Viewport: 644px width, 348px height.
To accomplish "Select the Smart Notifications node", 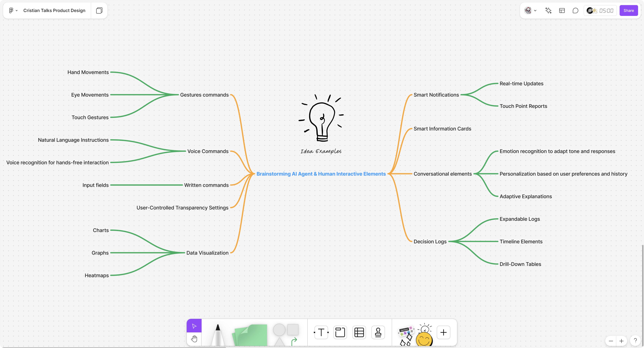I will click(436, 95).
